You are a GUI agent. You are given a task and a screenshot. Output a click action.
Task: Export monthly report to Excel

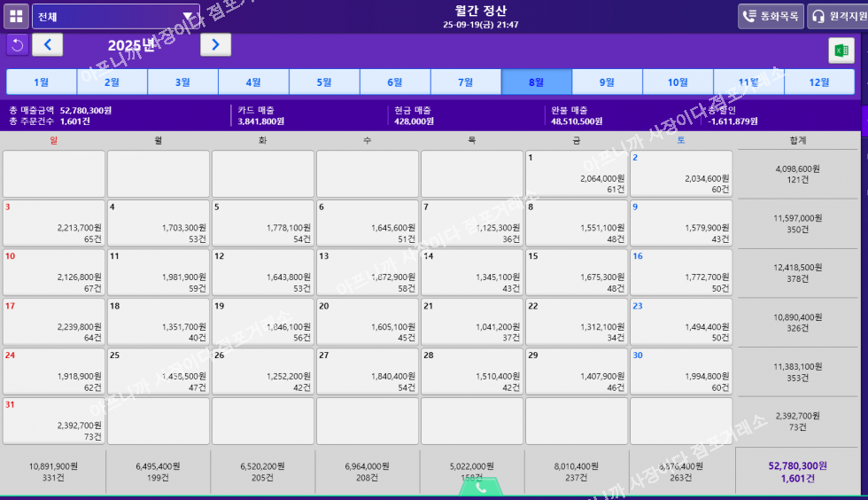[839, 51]
